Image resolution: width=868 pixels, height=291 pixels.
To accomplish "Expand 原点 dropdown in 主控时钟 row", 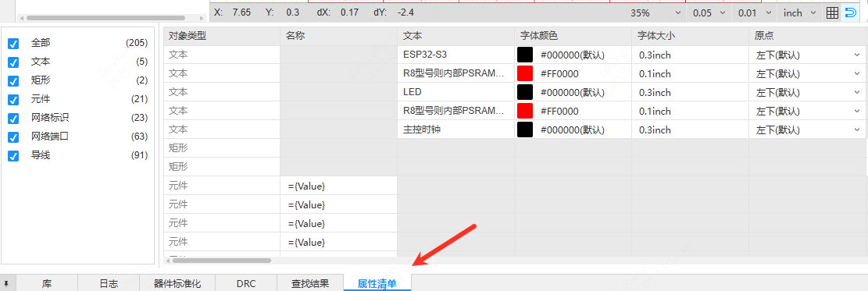I will coord(857,130).
